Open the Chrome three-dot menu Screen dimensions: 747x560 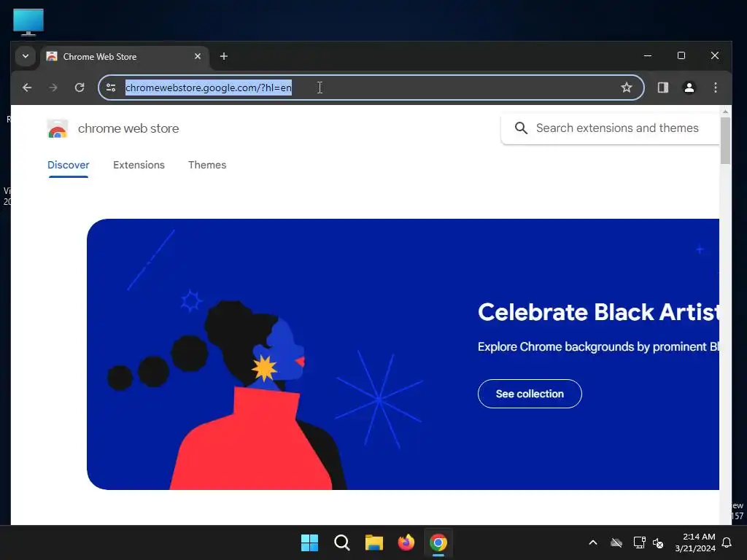(x=715, y=87)
